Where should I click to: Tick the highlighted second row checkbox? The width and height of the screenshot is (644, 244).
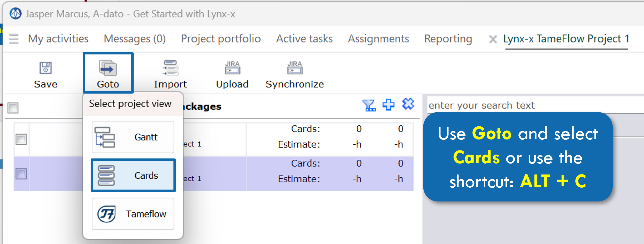tap(21, 174)
